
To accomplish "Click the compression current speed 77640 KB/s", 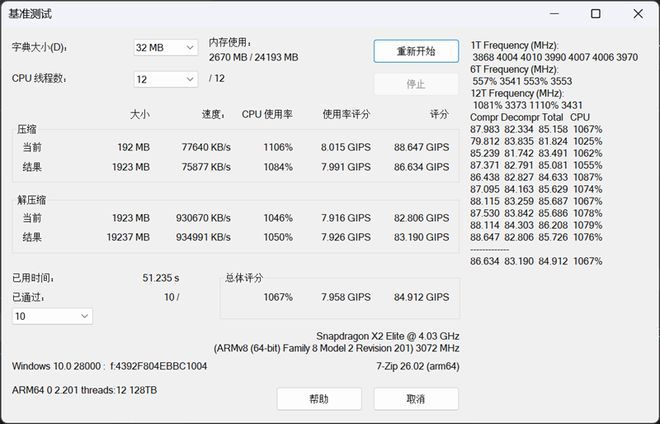I will 206,147.
